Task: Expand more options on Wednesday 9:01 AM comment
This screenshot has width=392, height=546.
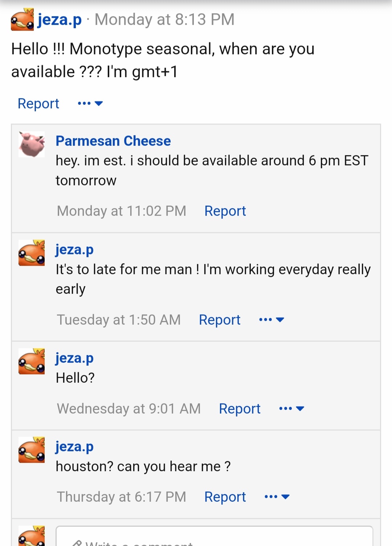Action: pyautogui.click(x=291, y=409)
